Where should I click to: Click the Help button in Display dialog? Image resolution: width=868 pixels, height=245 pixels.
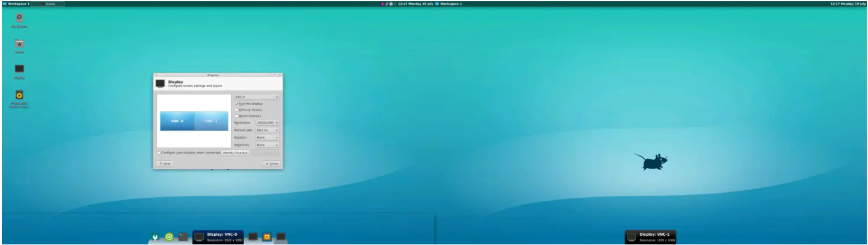(165, 164)
